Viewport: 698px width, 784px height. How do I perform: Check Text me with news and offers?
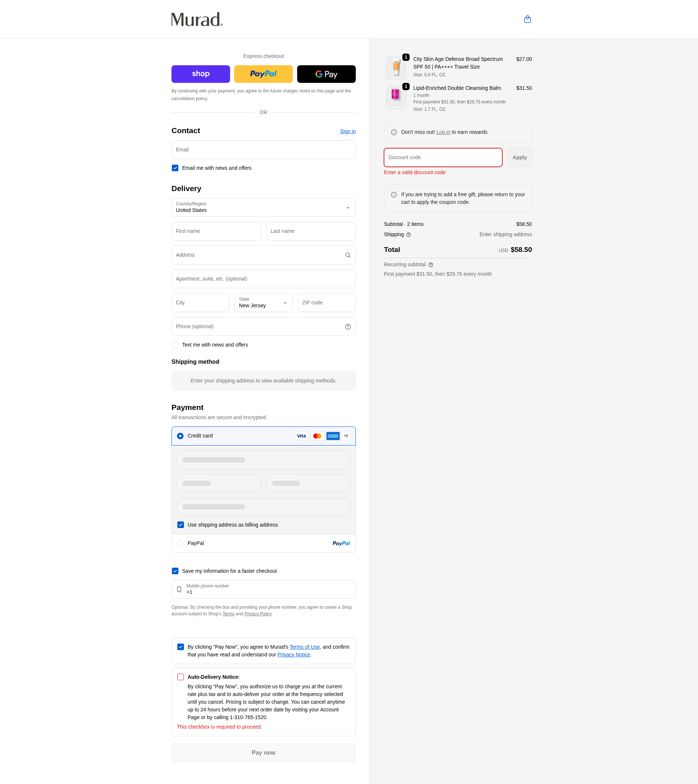click(175, 345)
